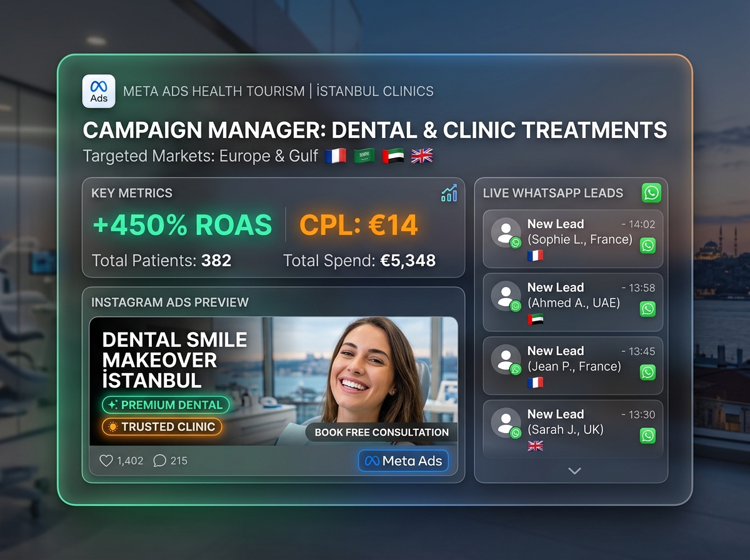Click the 13:45 lead timestamp
750x560 pixels.
click(x=639, y=351)
